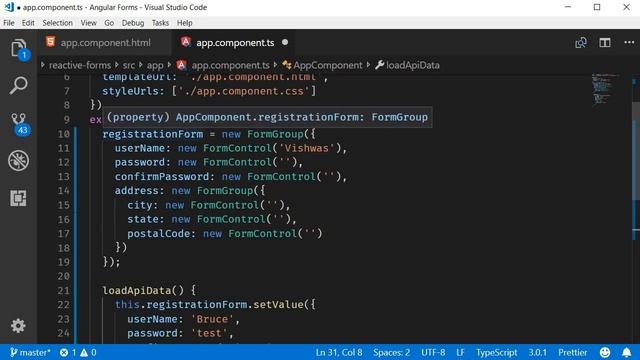Click src folder in the breadcrumb
This screenshot has height=360, width=640.
[x=129, y=65]
